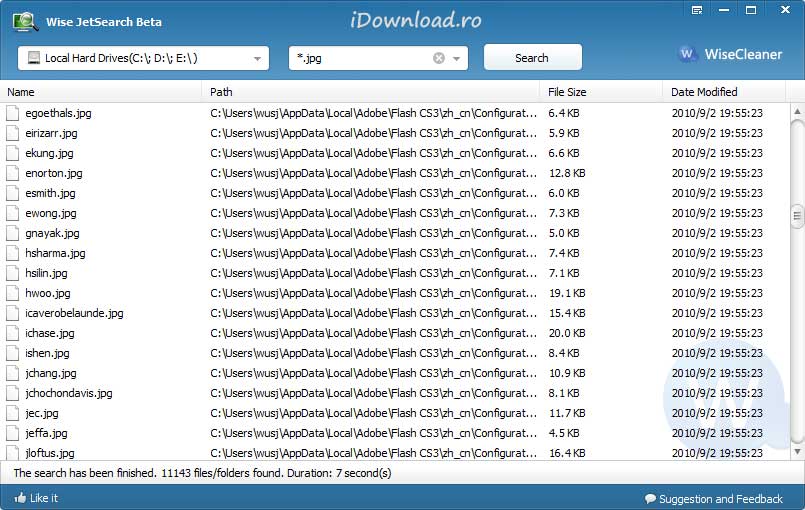The image size is (805, 510).
Task: Click the WiseCleaner brand text
Action: click(x=743, y=54)
